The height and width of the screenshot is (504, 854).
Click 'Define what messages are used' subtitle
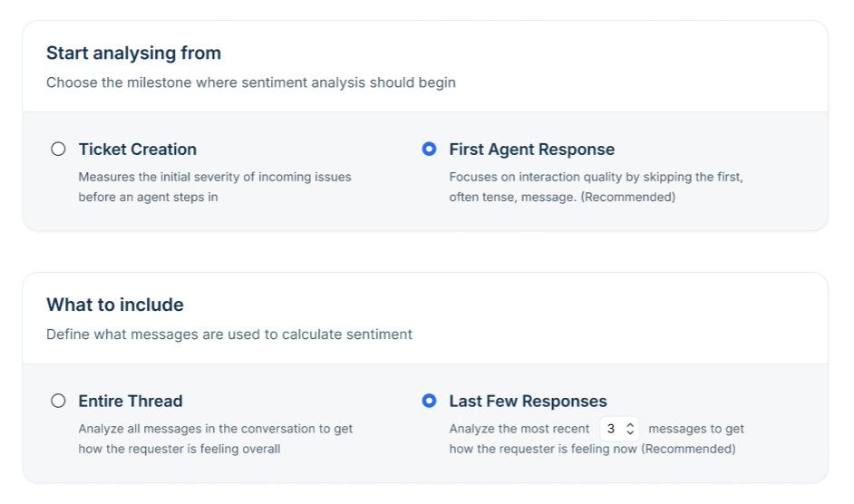pyautogui.click(x=228, y=334)
